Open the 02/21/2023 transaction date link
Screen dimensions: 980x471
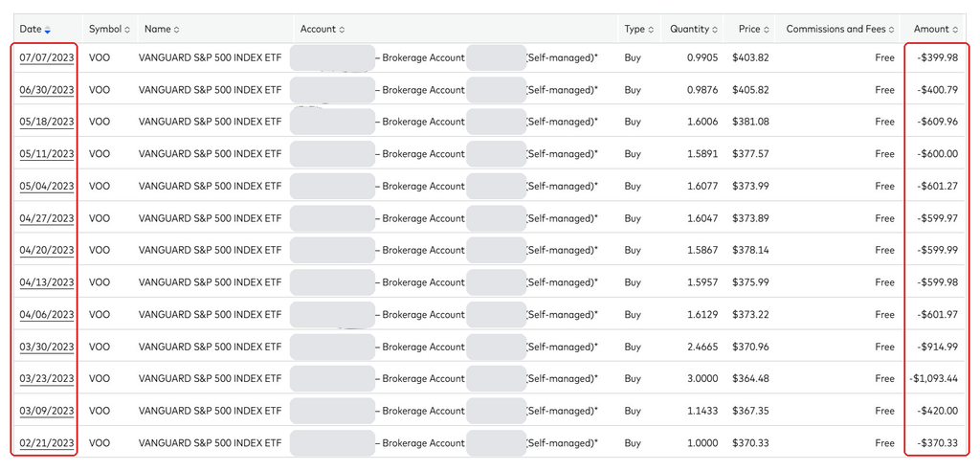(x=47, y=443)
